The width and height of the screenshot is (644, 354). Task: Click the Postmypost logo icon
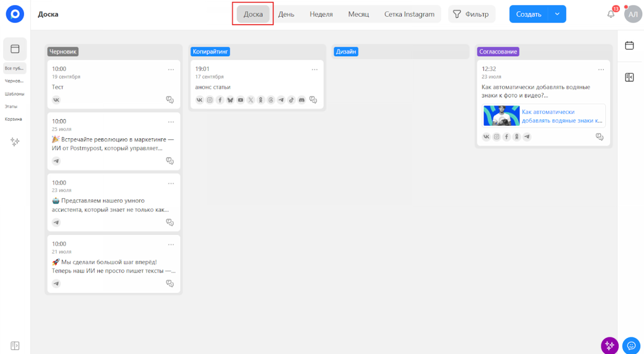[x=15, y=14]
